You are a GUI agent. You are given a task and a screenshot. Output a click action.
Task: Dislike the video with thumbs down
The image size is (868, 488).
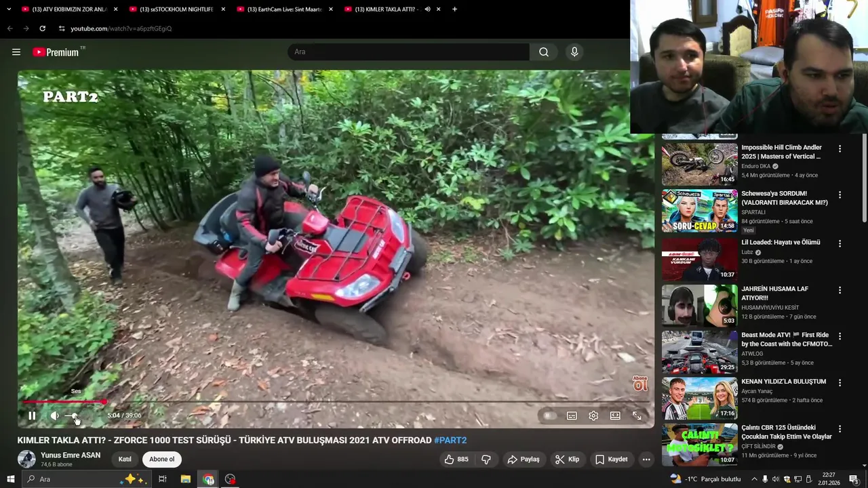pos(486,460)
